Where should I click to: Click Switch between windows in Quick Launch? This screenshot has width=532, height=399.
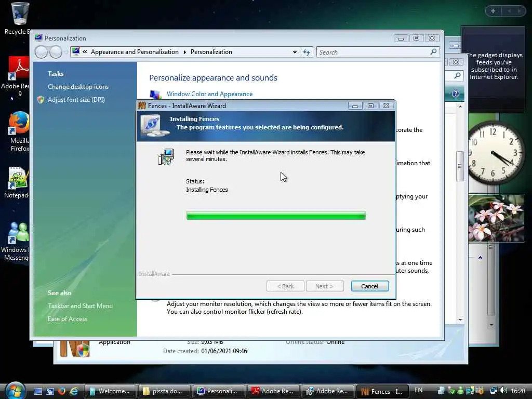[50, 391]
